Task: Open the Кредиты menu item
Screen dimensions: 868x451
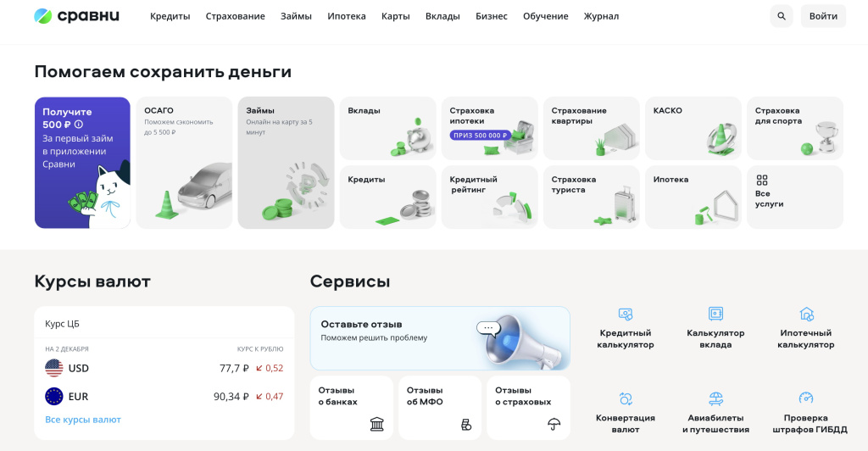Action: pos(170,16)
